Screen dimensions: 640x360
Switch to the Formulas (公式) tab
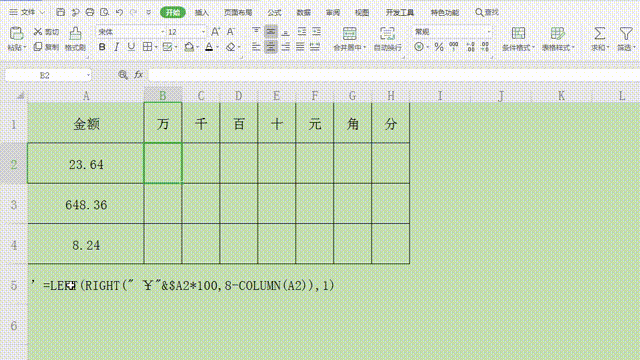(274, 13)
